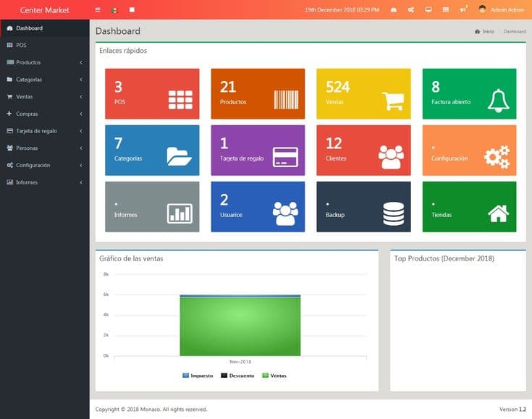Screen dimensions: 532x419
Task: Click Ventas sidebar menu item
Action: click(x=45, y=97)
